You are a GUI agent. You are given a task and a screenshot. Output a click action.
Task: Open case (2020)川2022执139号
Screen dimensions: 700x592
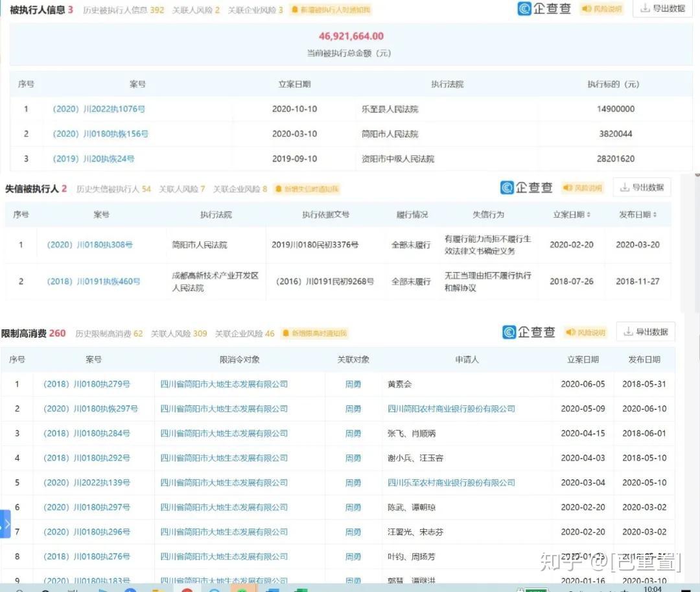coord(87,482)
